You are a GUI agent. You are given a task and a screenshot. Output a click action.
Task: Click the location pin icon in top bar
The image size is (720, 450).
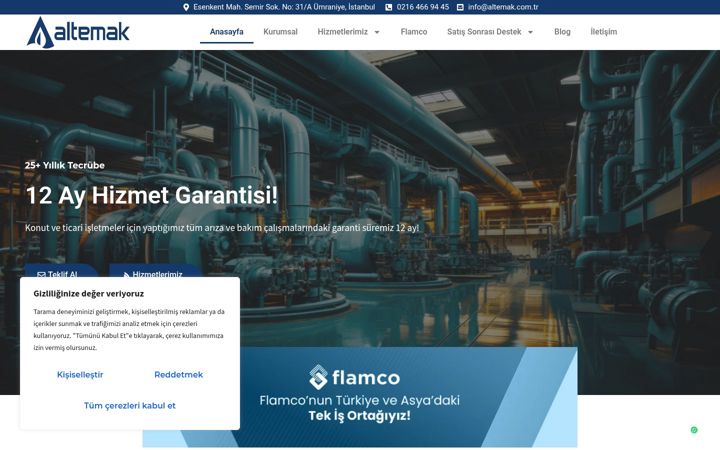(186, 7)
